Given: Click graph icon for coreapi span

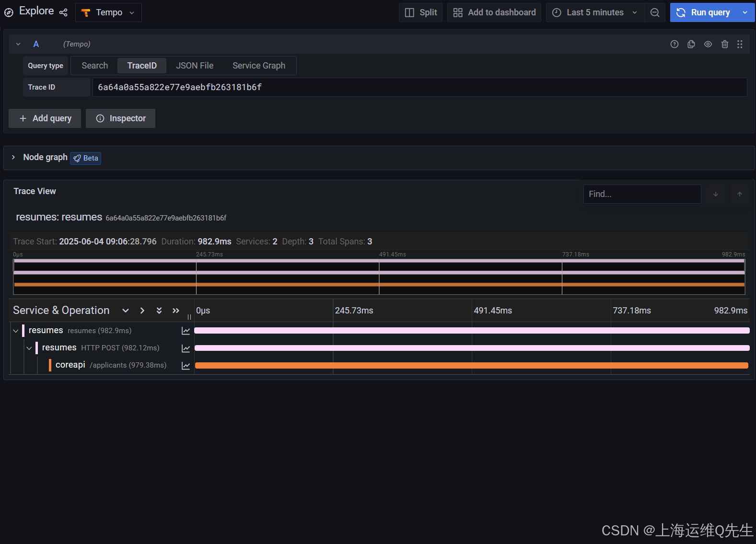Looking at the screenshot, I should [x=186, y=366].
